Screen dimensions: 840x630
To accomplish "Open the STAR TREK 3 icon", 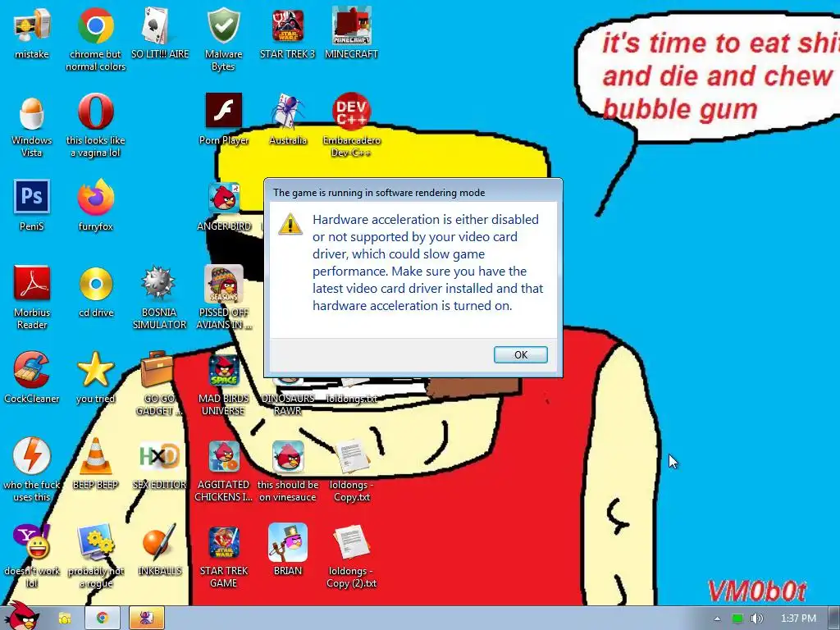I will click(x=288, y=25).
